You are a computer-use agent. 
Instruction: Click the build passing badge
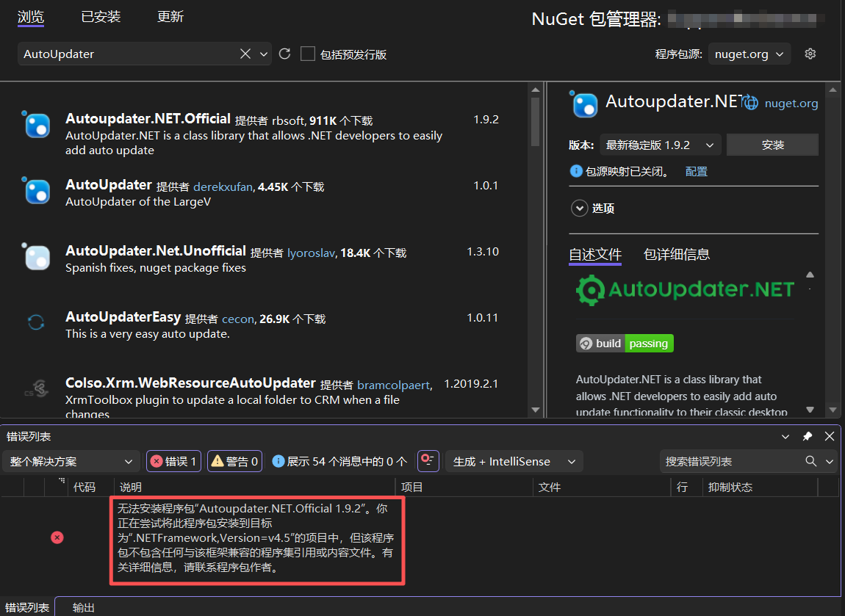625,344
